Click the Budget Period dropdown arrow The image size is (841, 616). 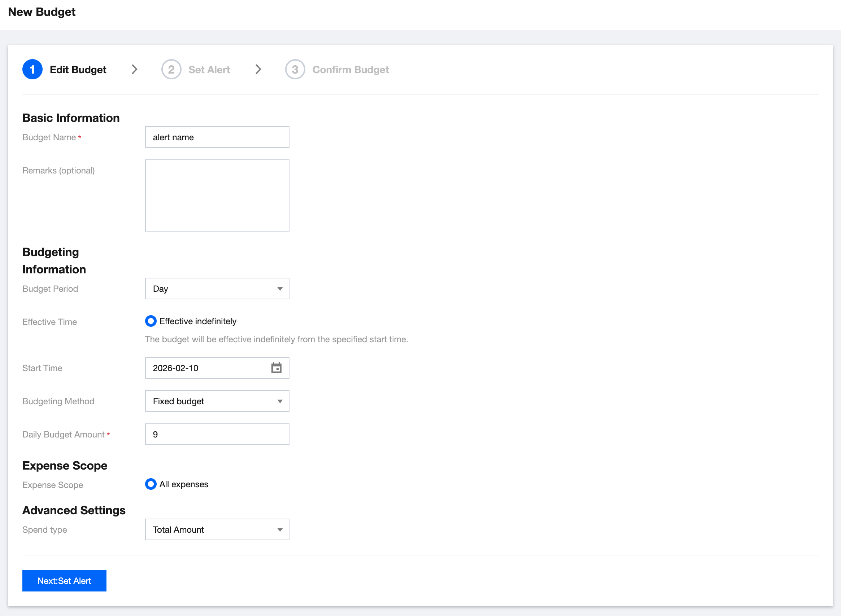coord(280,289)
